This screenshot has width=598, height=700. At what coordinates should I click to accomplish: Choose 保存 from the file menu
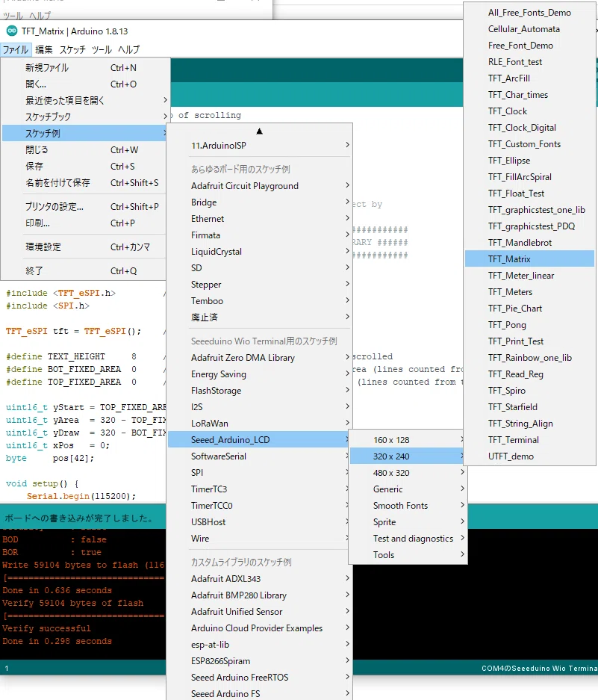[84, 167]
